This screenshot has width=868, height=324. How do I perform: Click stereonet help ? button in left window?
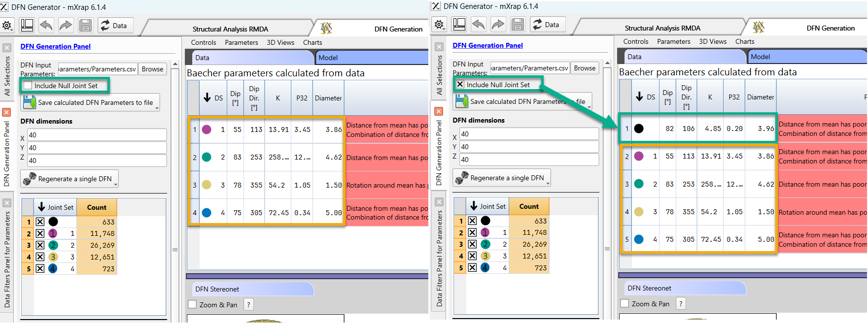248,305
